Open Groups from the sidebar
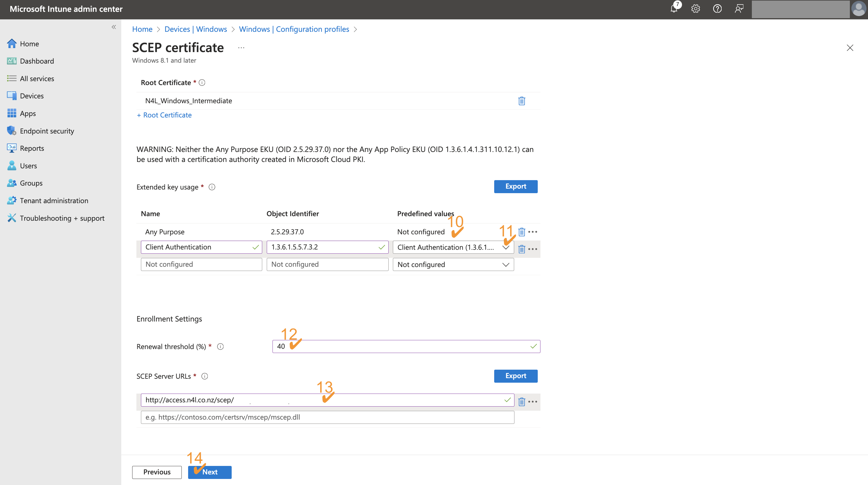Image resolution: width=868 pixels, height=485 pixels. (31, 183)
